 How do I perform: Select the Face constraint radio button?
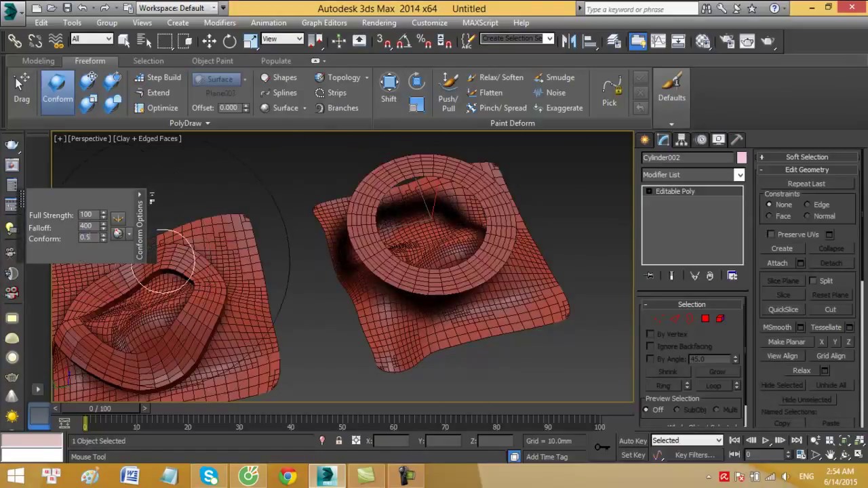tap(768, 216)
